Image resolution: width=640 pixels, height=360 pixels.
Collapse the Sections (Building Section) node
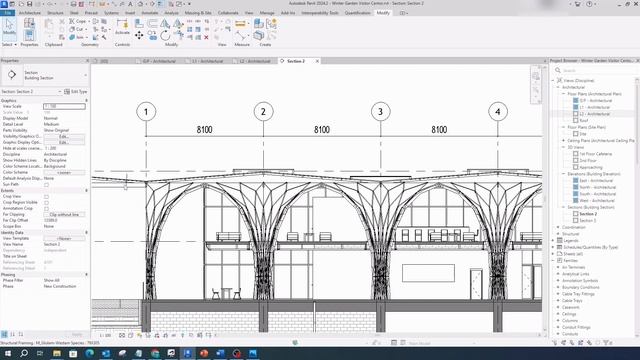(x=564, y=207)
